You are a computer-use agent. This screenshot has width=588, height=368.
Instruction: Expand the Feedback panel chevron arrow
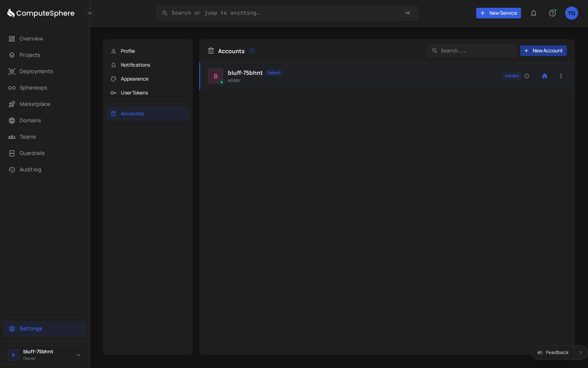(x=580, y=352)
